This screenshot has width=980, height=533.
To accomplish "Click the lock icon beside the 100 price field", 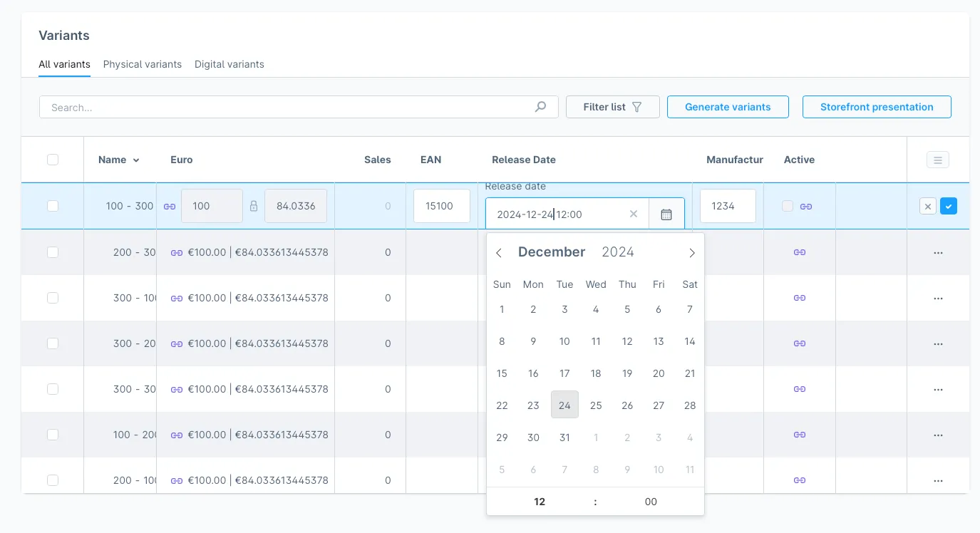I will [254, 206].
